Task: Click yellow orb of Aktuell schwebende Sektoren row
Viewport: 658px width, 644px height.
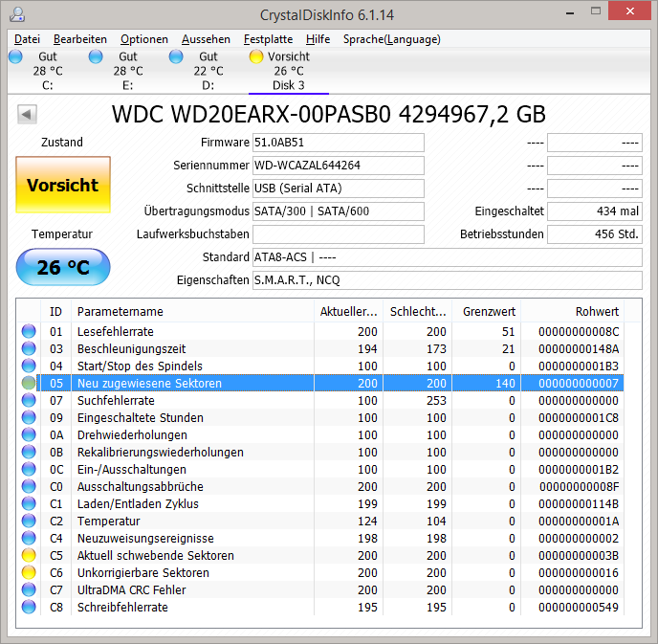Action: [29, 555]
